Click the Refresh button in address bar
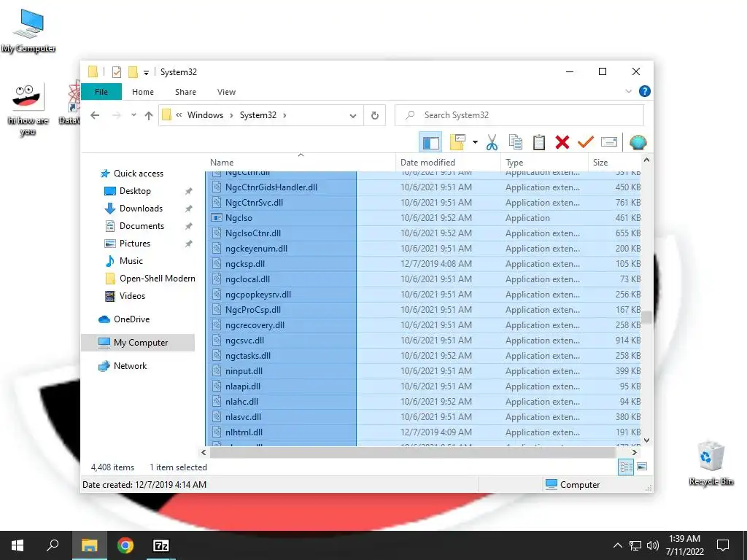Screen dimensions: 747x560 point(375,115)
